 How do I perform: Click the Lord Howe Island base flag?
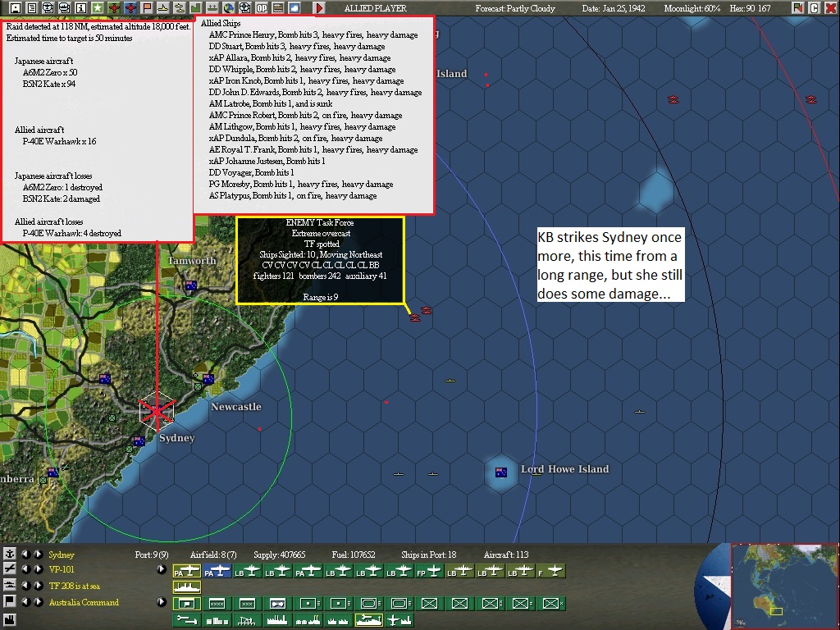[x=501, y=472]
